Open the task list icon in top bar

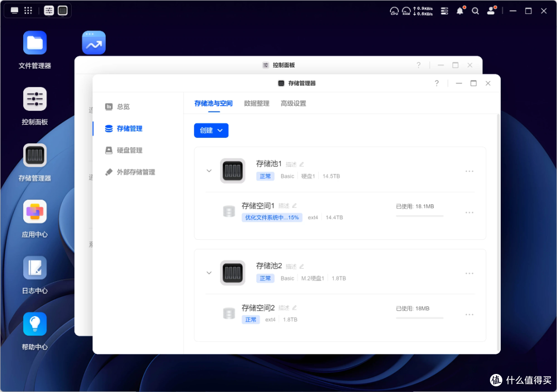(445, 11)
